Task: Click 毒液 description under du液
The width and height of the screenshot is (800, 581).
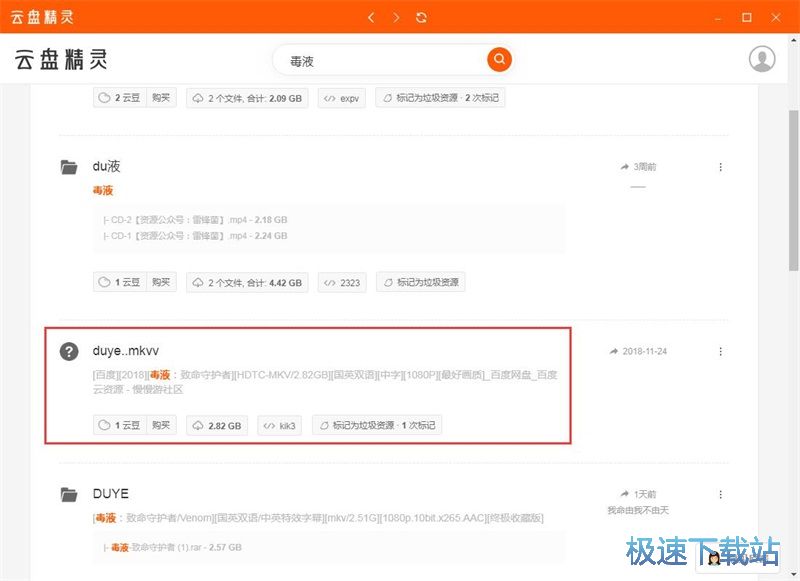Action: 103,190
